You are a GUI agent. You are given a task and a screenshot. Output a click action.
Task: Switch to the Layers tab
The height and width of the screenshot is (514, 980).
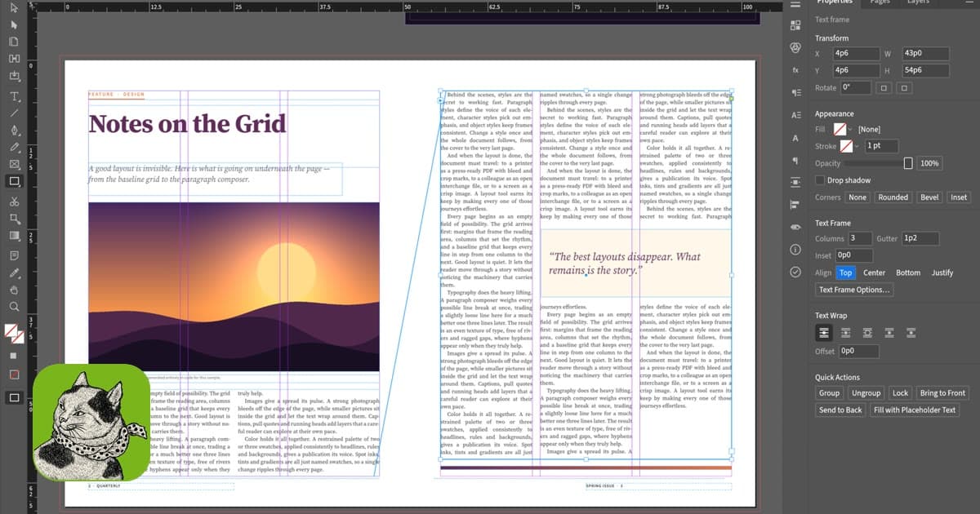coord(918,2)
